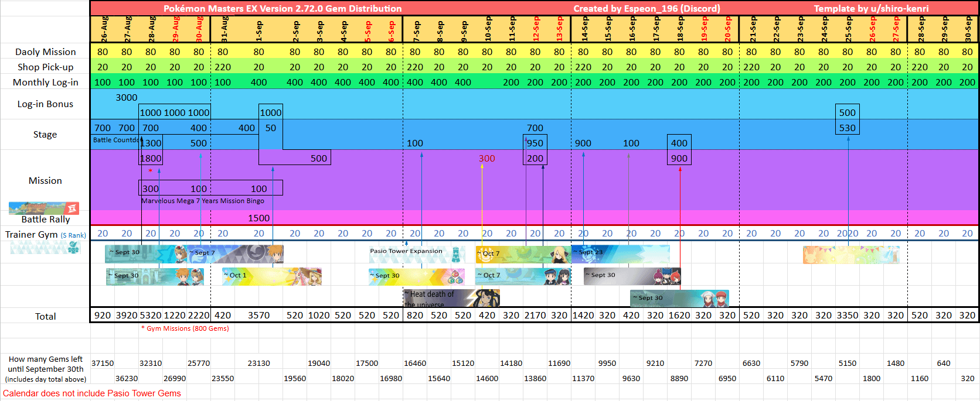Select the Sept 7 event banner

(236, 253)
